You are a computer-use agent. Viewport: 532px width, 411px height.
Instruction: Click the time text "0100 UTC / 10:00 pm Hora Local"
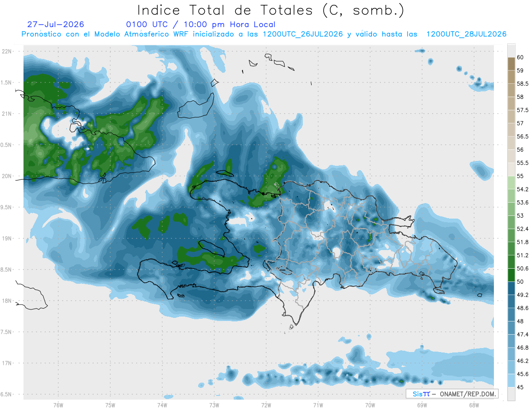coord(201,24)
